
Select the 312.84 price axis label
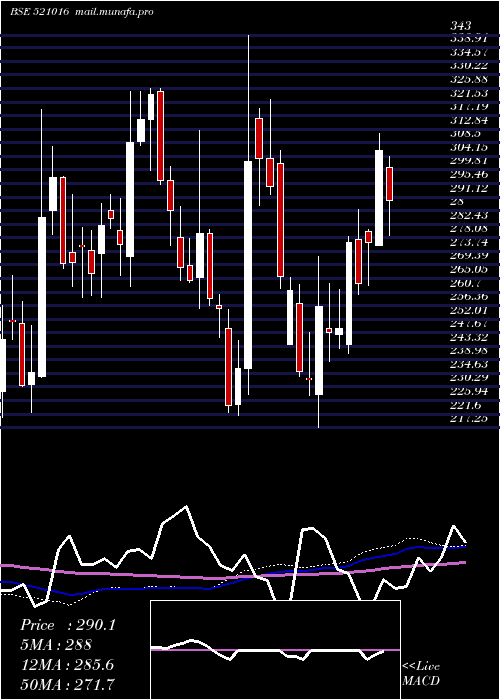[x=469, y=120]
